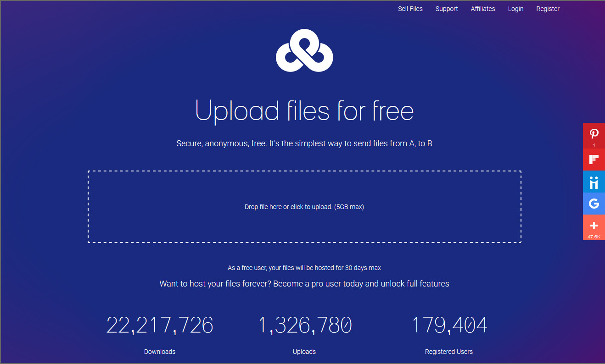The width and height of the screenshot is (605, 364).
Task: Share using the Google icon
Action: [x=594, y=204]
